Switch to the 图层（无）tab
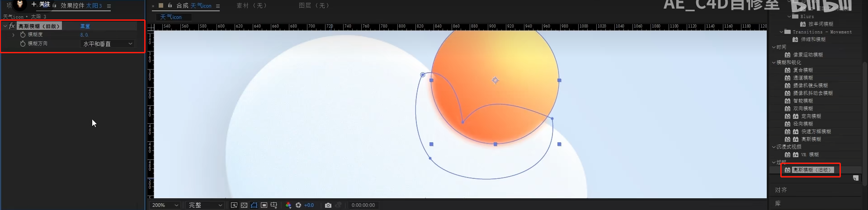868x210 pixels. click(x=314, y=5)
